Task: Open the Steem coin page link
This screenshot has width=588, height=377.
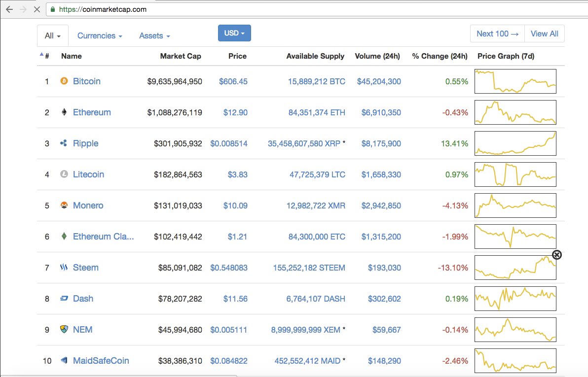Action: (x=85, y=268)
